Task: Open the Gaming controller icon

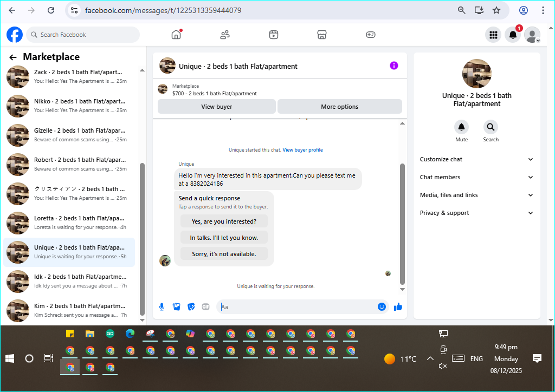Action: pos(371,35)
